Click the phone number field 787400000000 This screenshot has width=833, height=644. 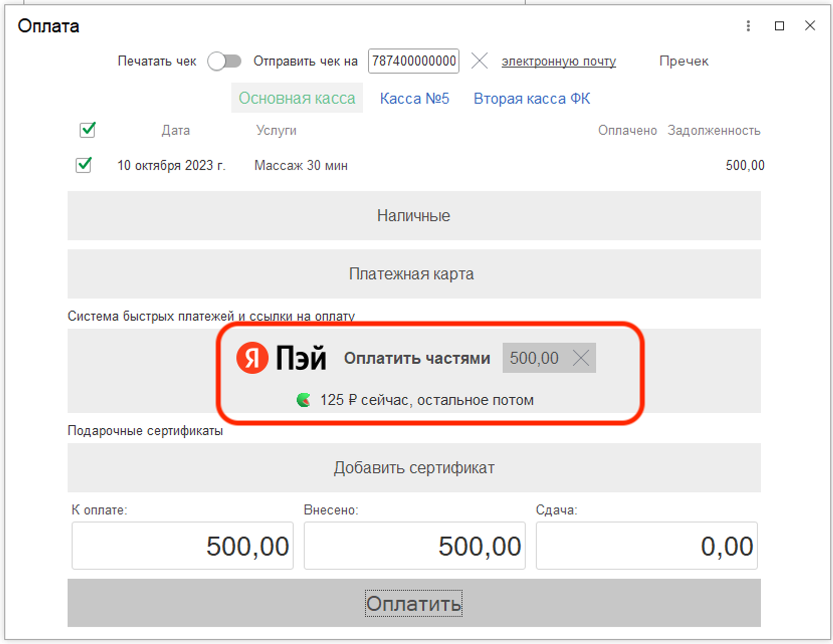tap(413, 61)
